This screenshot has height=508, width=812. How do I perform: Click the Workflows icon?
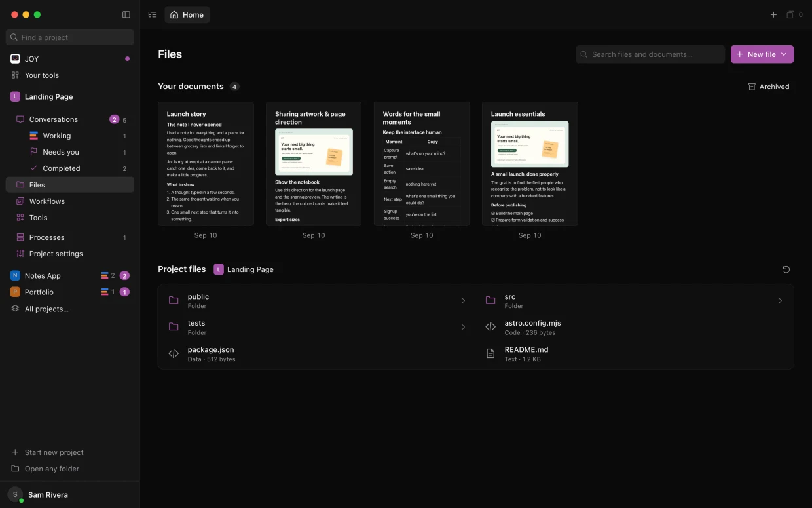[20, 201]
